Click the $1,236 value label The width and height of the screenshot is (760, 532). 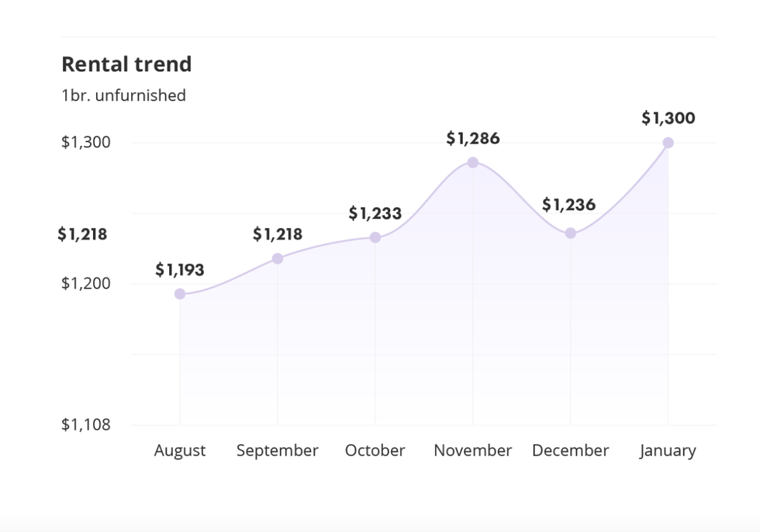[x=569, y=205]
